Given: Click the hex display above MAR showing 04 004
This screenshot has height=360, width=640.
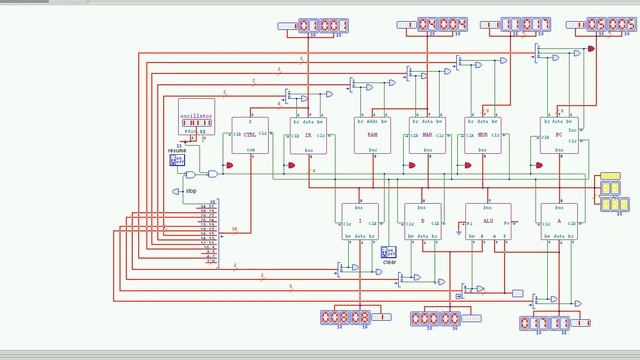Looking at the screenshot, I should tap(442, 24).
